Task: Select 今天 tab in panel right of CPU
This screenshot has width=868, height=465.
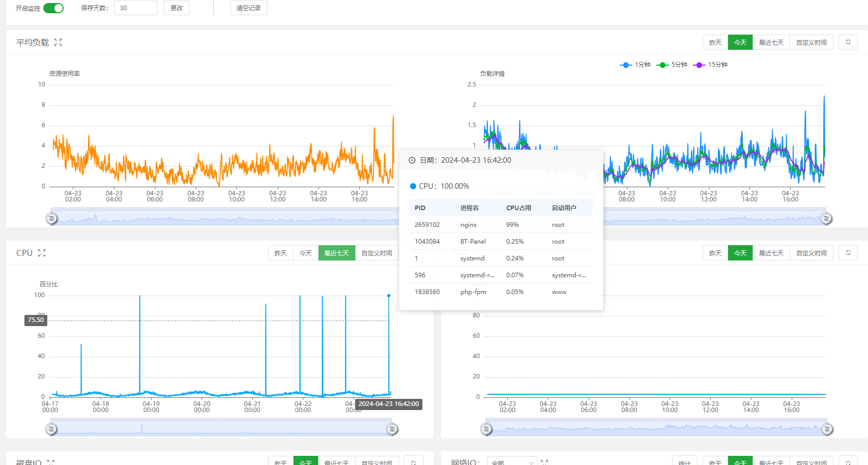Action: [740, 253]
